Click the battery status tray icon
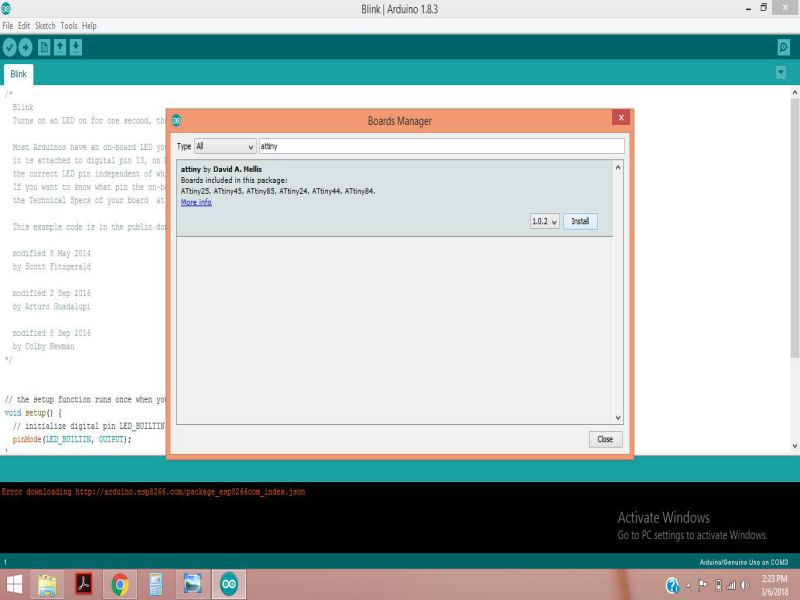 (x=718, y=585)
